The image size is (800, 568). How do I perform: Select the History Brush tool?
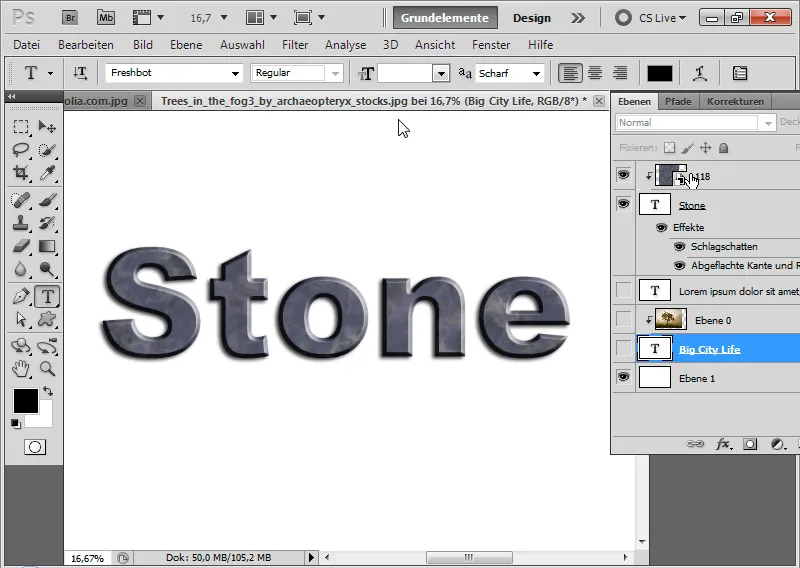47,223
